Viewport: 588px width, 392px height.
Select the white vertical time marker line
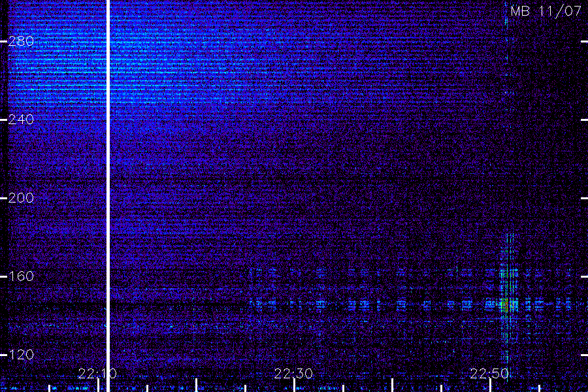[108, 196]
